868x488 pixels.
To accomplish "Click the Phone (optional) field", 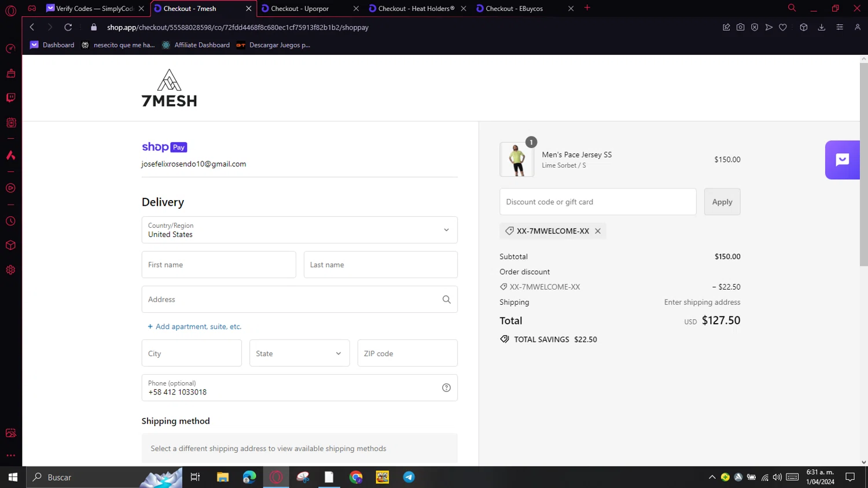I will point(300,388).
